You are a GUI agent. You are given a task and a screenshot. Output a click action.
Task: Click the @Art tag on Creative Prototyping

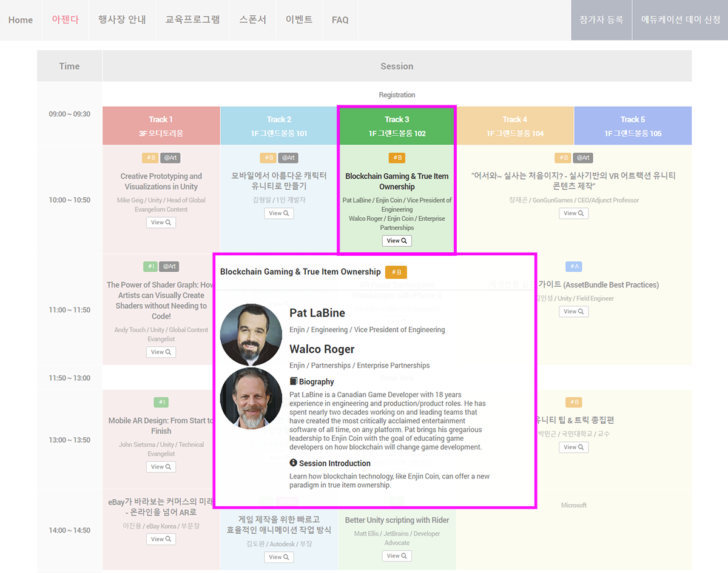click(x=170, y=158)
